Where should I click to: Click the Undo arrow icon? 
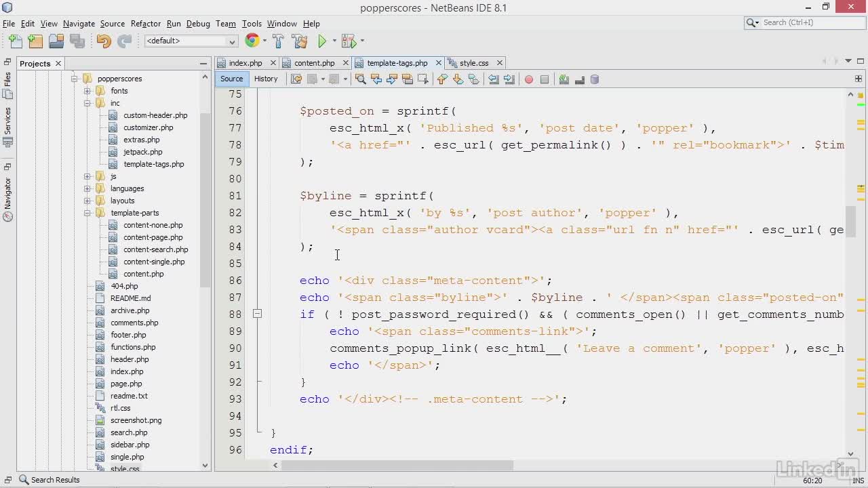103,41
